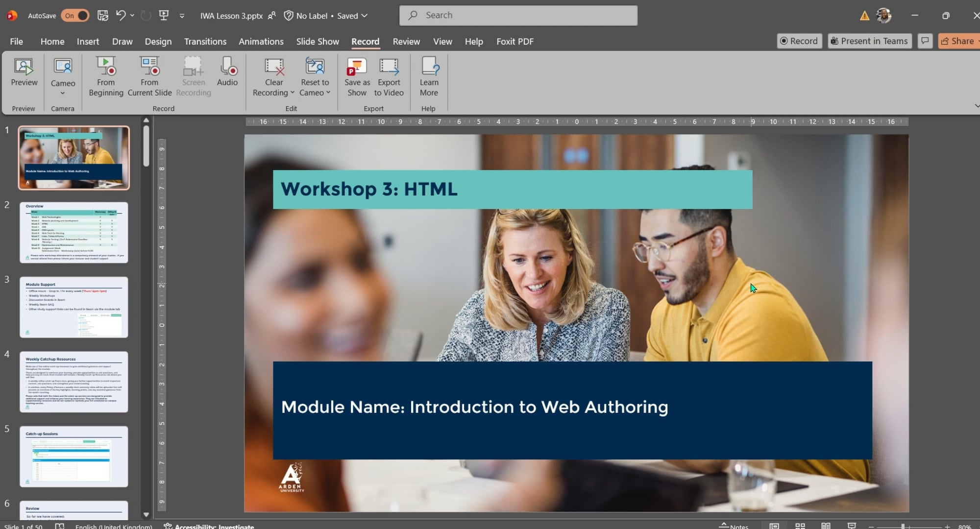The image size is (980, 529).
Task: Select slide 4 Weekly Catchup Resources thumbnail
Action: [74, 382]
